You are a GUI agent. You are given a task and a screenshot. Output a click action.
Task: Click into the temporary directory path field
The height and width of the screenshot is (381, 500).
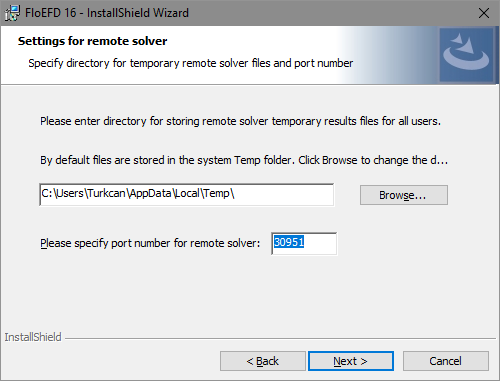(x=187, y=195)
